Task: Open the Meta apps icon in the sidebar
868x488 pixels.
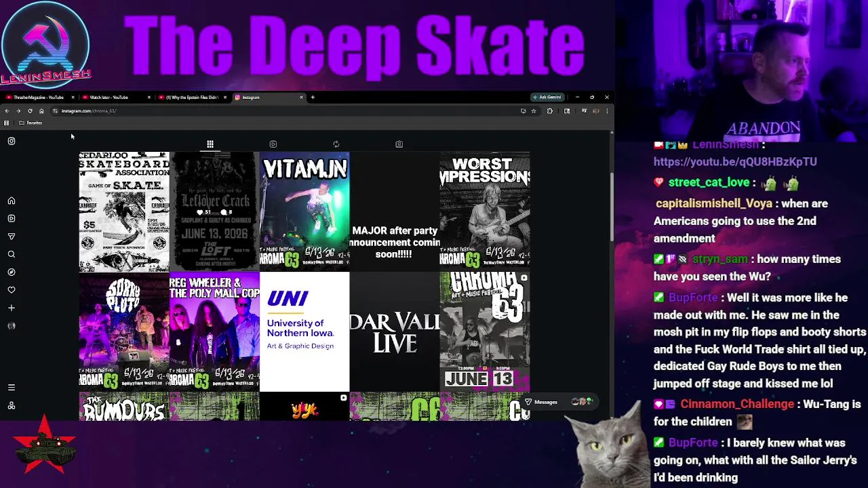Action: (x=12, y=405)
